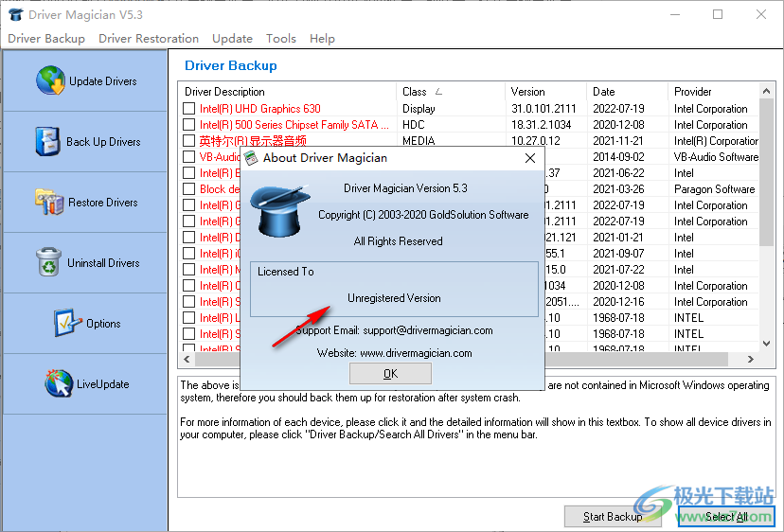Click the Update Drivers globe icon
Image resolution: width=784 pixels, height=532 pixels.
click(50, 80)
